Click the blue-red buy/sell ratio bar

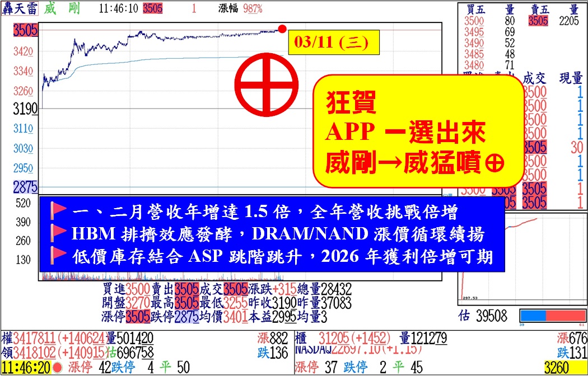point(550,316)
